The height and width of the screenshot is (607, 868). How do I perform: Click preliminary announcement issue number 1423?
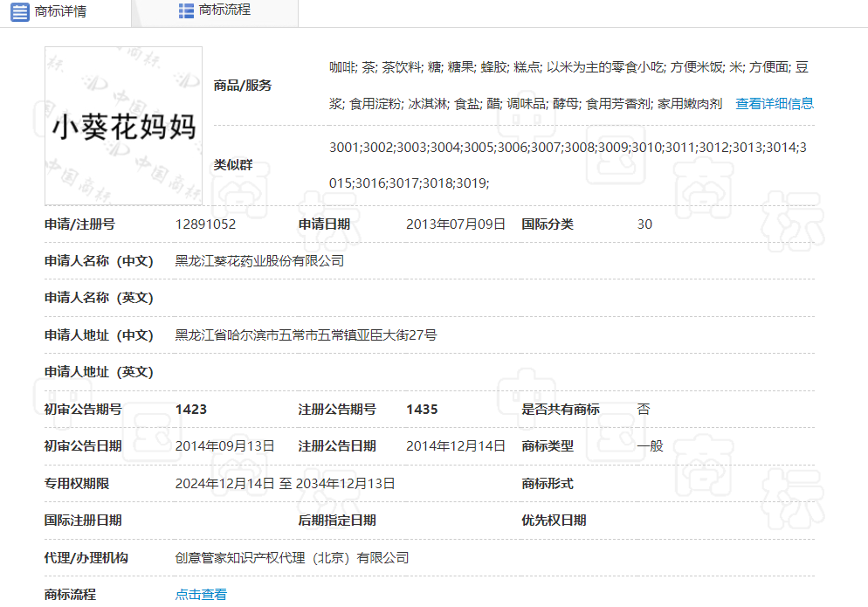(x=191, y=410)
